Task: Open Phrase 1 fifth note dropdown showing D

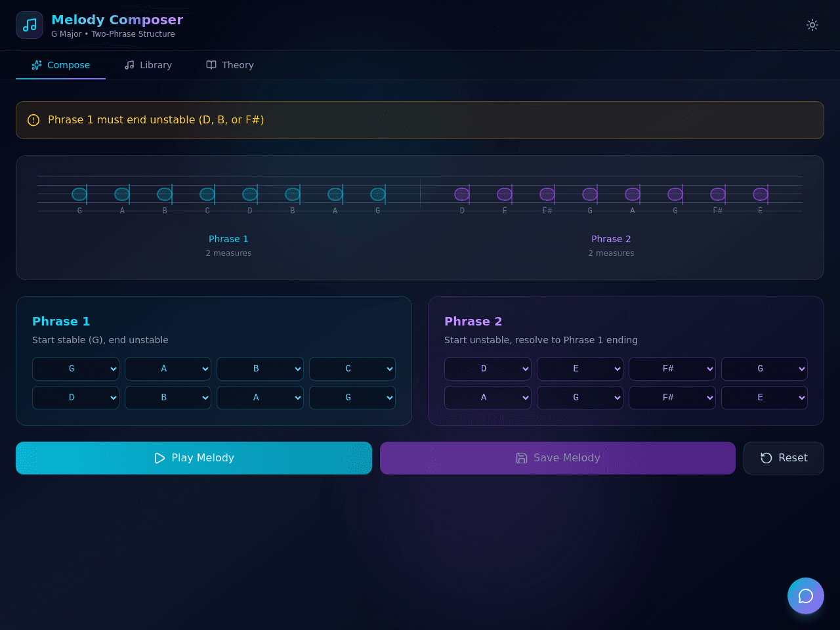Action: click(x=75, y=398)
